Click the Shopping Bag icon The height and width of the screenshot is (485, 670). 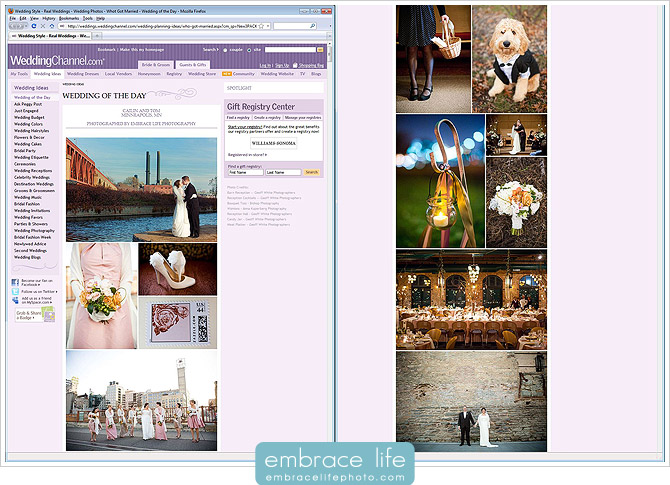pos(295,65)
